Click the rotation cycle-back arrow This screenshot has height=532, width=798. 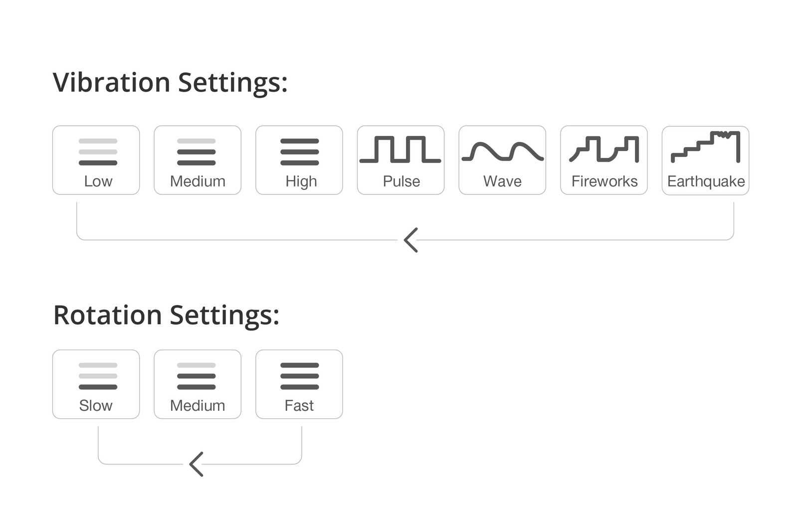point(197,464)
